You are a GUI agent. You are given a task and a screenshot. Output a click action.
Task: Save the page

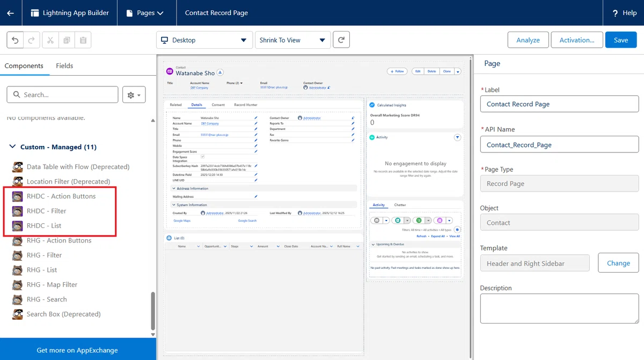pyautogui.click(x=621, y=40)
